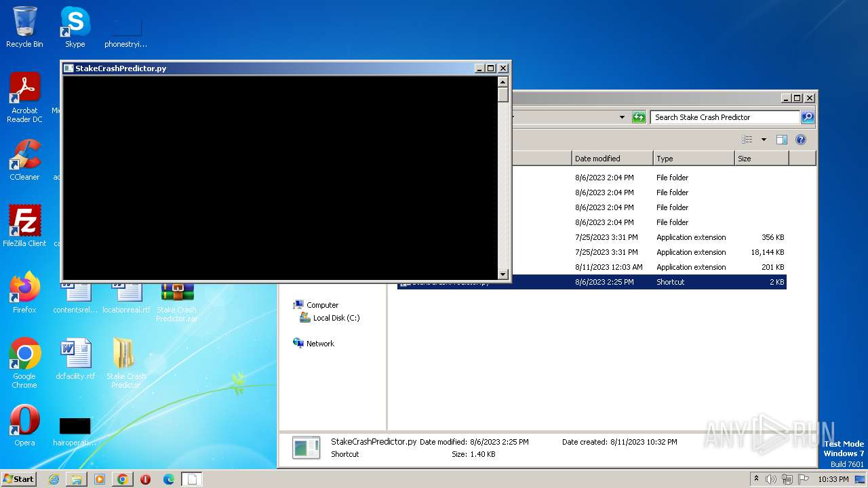Launch Skype from the desktop
868x488 pixels.
coord(75,27)
